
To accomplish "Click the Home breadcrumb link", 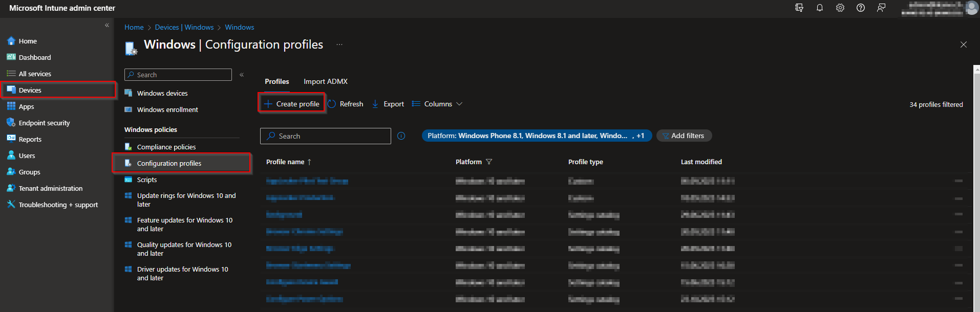I will 134,27.
